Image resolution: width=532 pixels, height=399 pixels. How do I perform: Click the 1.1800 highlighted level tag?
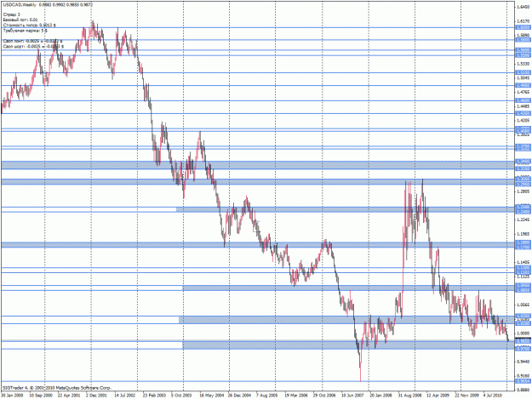pos(523,242)
